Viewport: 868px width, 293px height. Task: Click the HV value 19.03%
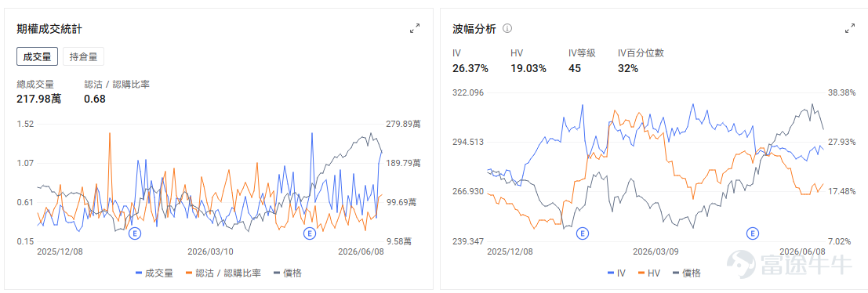click(528, 69)
